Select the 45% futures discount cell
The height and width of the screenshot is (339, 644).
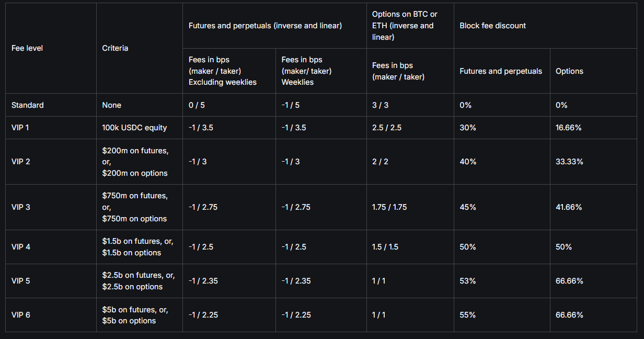tap(468, 207)
